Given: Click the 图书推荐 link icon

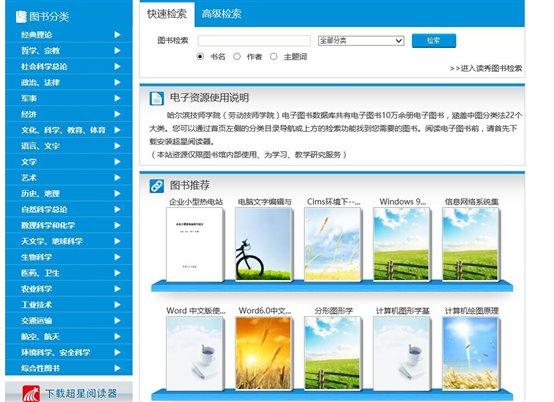Looking at the screenshot, I should coord(157,186).
